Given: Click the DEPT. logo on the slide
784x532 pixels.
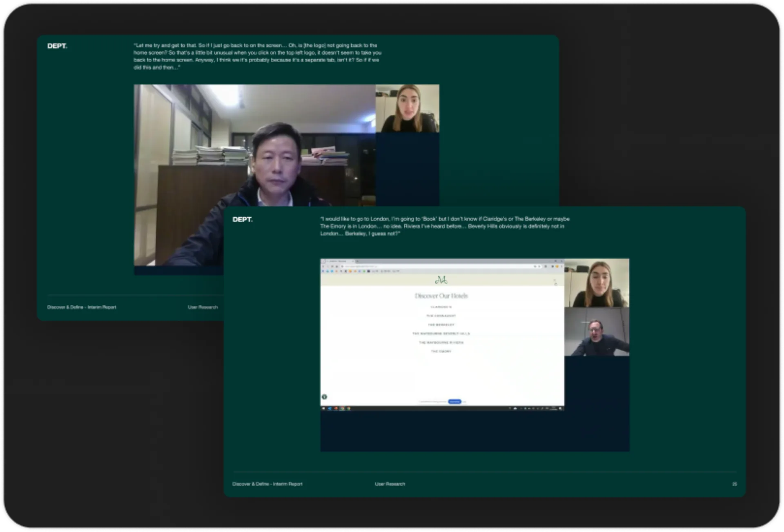Looking at the screenshot, I should click(243, 219).
